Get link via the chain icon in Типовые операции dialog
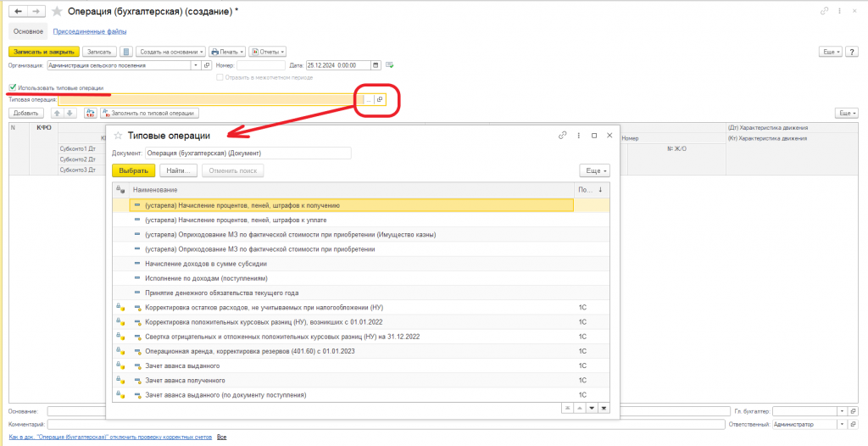Viewport: 868px width, 446px height. 563,135
